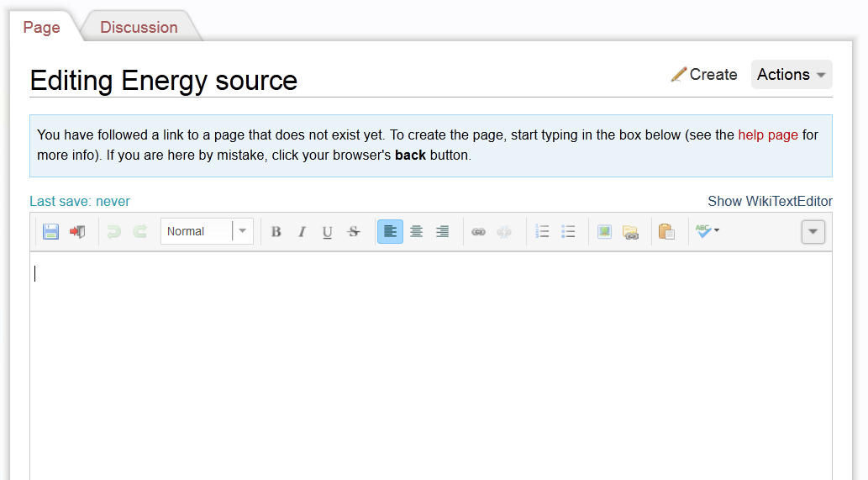Viewport: 868px width, 480px height.
Task: Insert a numbered list
Action: tap(543, 232)
